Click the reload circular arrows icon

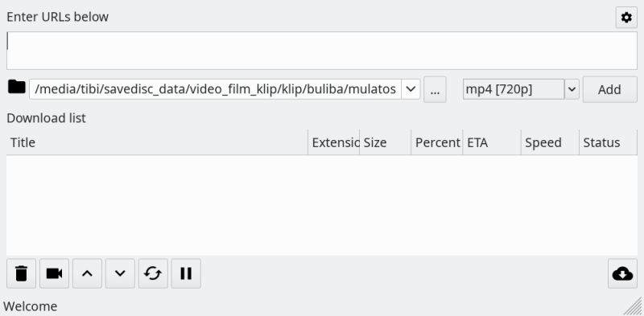pyautogui.click(x=153, y=273)
